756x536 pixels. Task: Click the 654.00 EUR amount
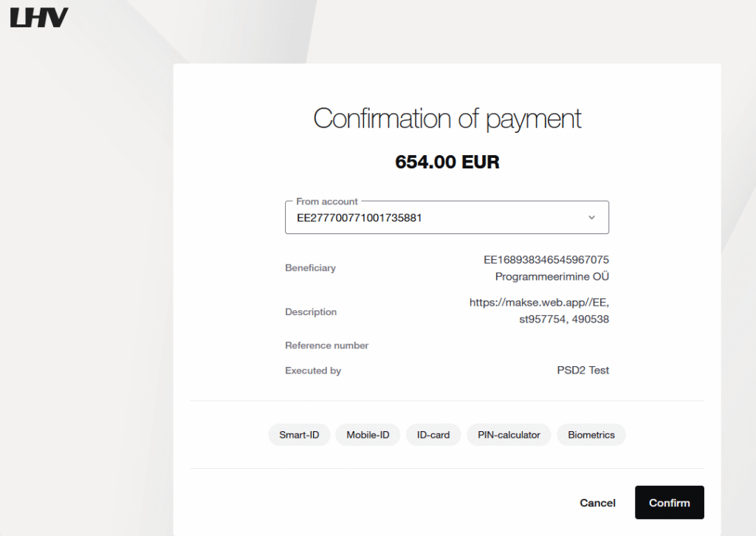[x=447, y=162]
